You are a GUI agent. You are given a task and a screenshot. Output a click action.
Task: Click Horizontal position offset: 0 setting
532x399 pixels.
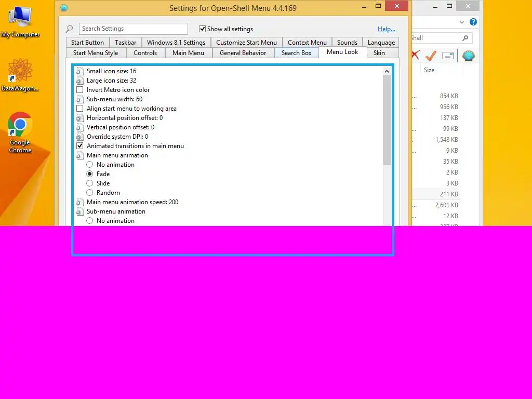click(125, 118)
